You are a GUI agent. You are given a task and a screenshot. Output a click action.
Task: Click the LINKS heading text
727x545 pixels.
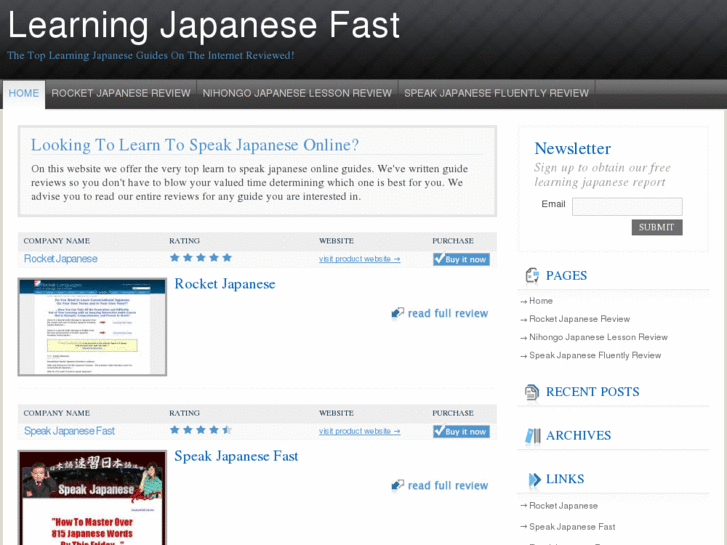pos(565,479)
